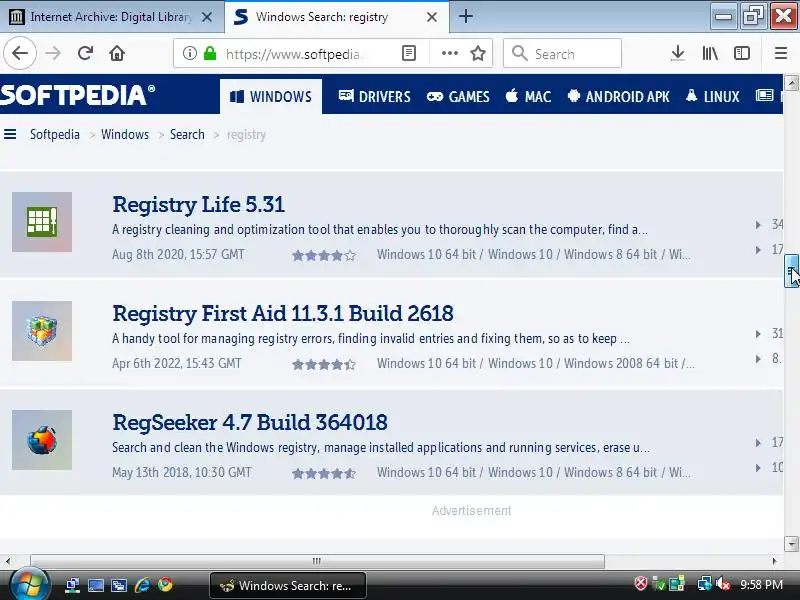Screen dimensions: 800x600
Task: Toggle the browser sidebar icon
Action: point(742,53)
